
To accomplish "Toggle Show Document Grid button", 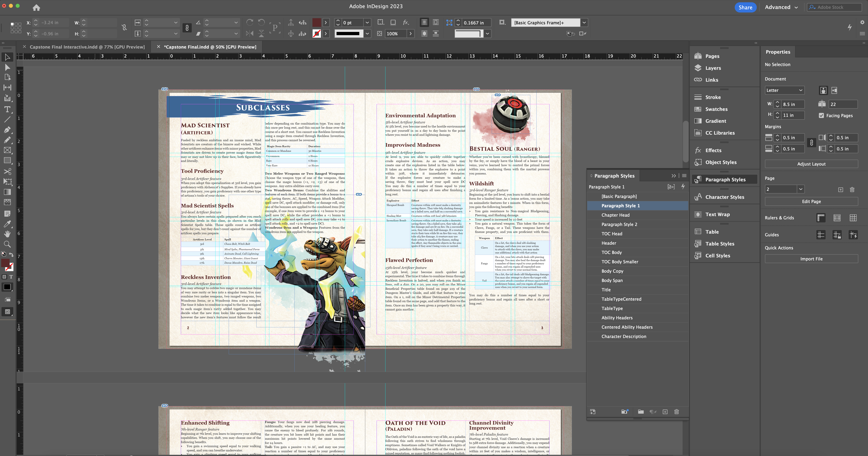I will pyautogui.click(x=853, y=218).
